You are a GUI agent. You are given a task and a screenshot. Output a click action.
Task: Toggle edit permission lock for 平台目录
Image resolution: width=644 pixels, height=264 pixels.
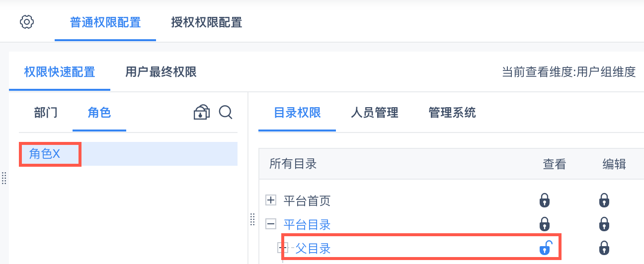pos(604,224)
